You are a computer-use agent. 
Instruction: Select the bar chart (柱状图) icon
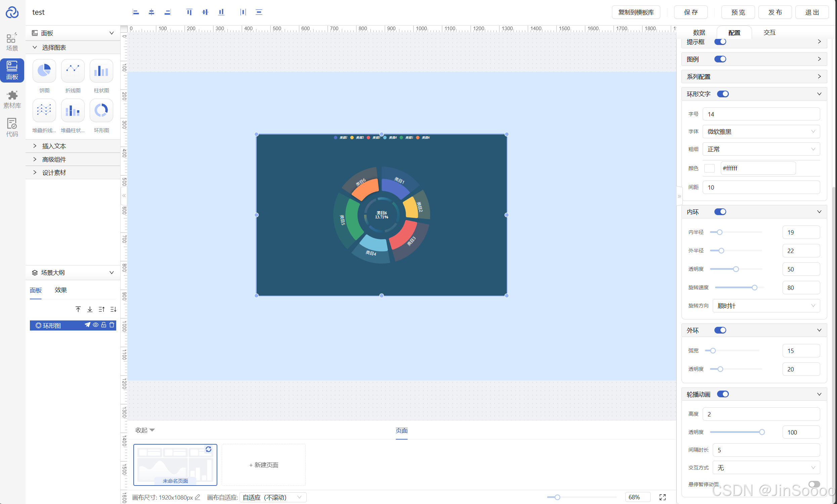coord(101,71)
